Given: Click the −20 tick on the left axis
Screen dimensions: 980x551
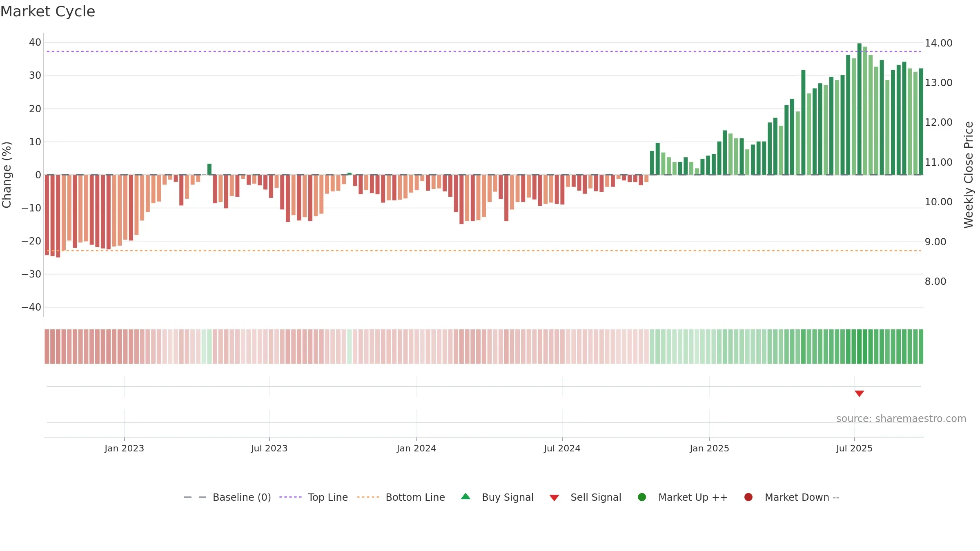Looking at the screenshot, I should [31, 241].
